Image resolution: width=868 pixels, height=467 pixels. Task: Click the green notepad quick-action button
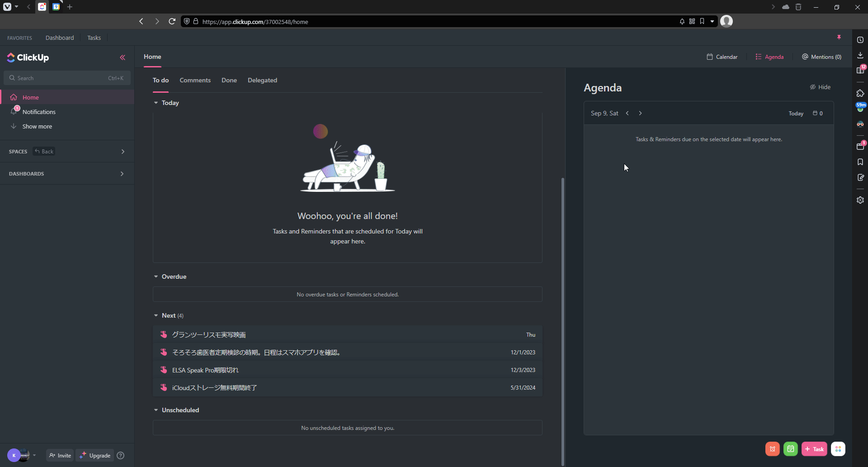(790, 449)
